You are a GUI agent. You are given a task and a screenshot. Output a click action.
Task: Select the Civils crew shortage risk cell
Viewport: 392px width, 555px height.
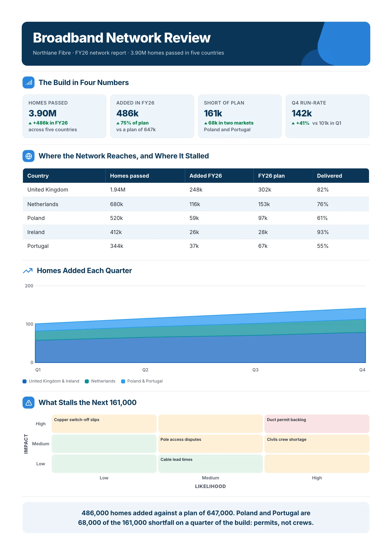click(x=317, y=444)
